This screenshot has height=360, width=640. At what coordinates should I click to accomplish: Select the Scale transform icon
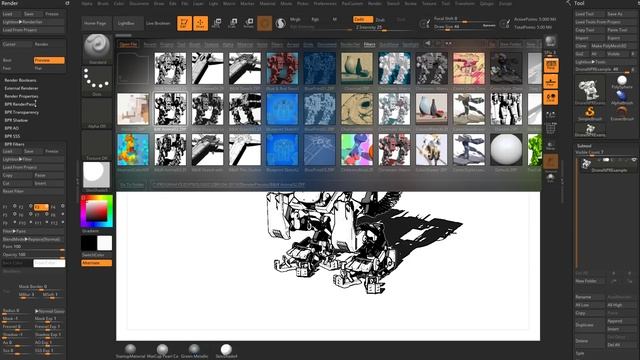click(233, 23)
